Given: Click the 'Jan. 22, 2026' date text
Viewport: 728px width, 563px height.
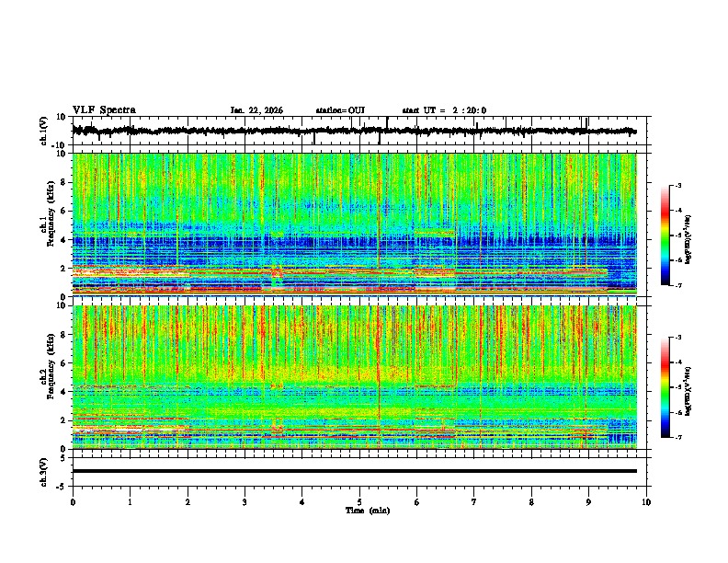Looking at the screenshot, I should pyautogui.click(x=256, y=110).
